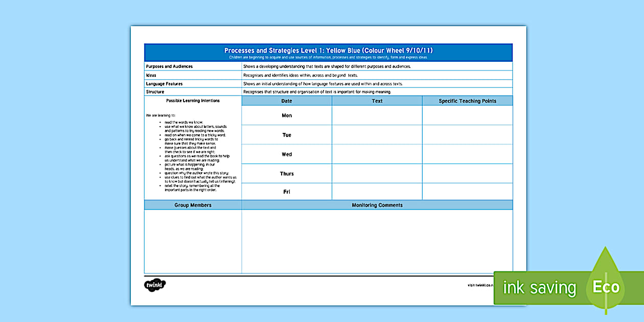Click the Specific Teaching Points column header
The image size is (644, 322).
pos(468,101)
